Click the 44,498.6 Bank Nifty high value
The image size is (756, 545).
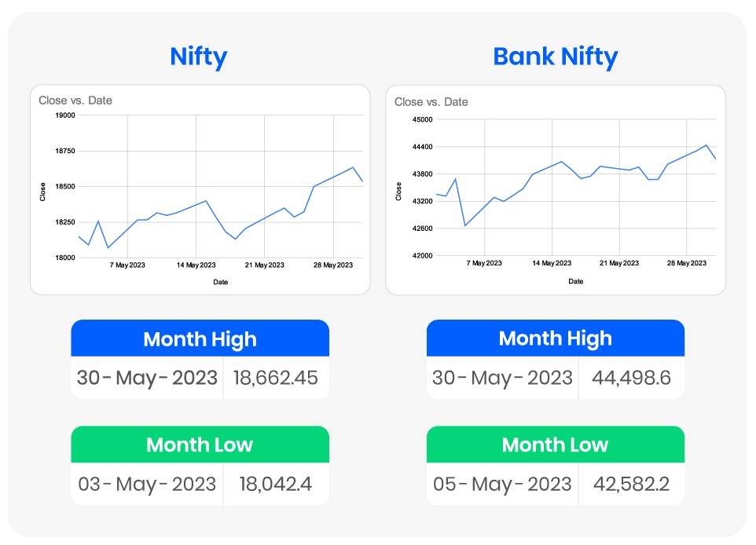(631, 378)
